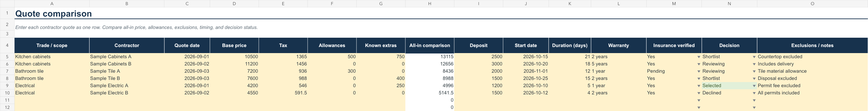Select the Quote date header cell
Viewport: 868px width, 111px height.
[187, 45]
